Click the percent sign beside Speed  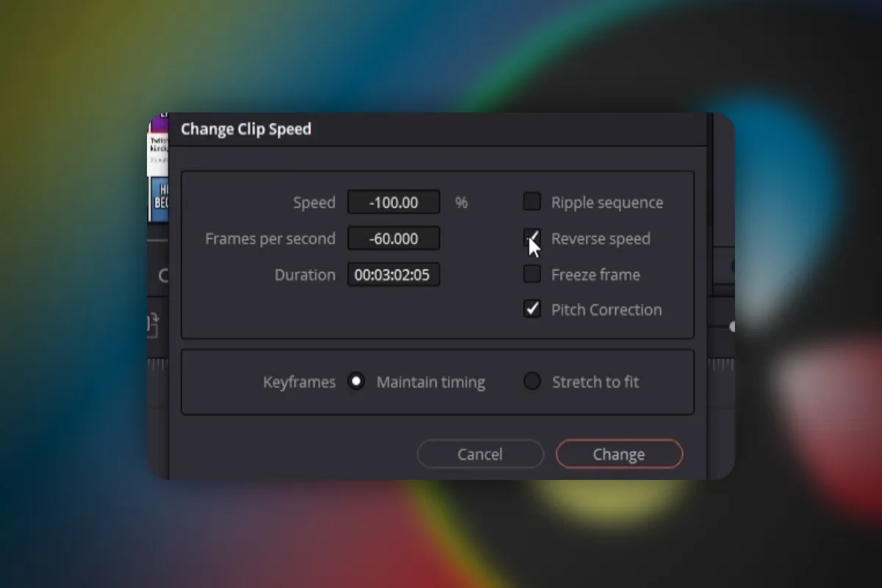point(462,202)
